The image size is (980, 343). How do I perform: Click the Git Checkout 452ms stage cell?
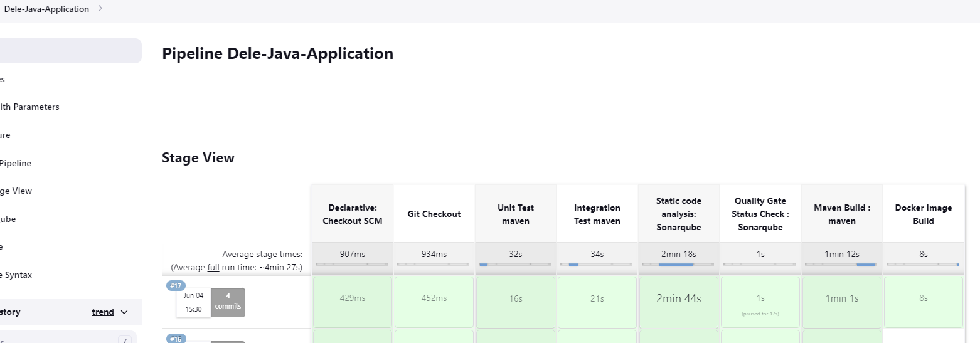point(434,299)
